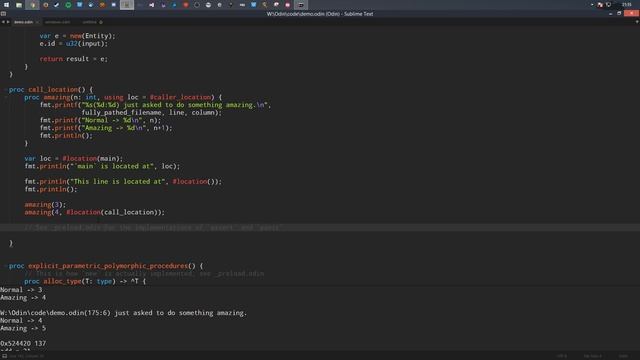This screenshot has height=360, width=640.
Task: Launch the Visual Studio taskbar icon
Action: click(x=151, y=5)
